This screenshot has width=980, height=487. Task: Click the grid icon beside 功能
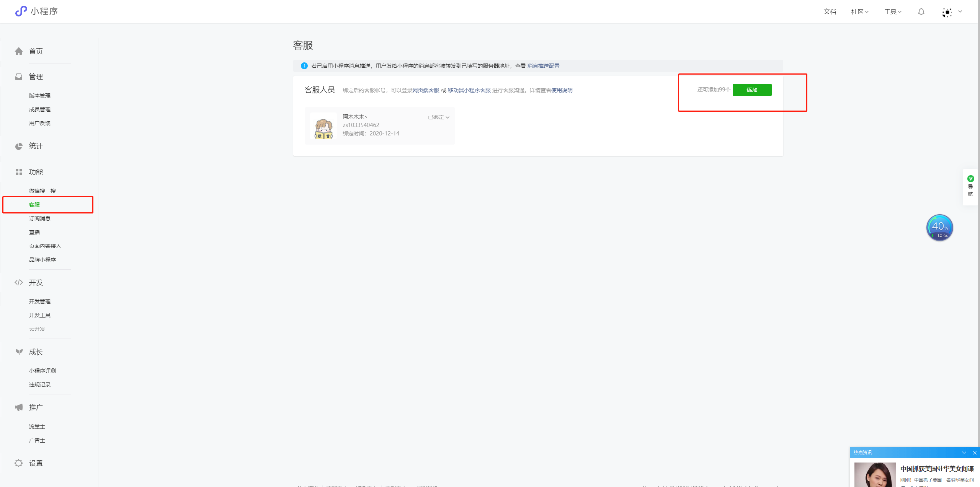(19, 172)
